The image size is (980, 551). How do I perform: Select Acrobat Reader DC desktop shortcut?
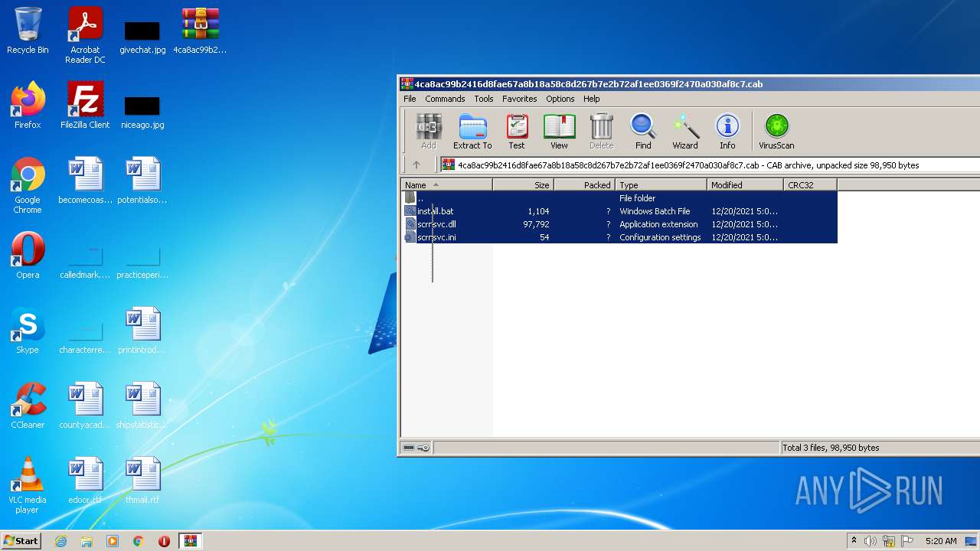point(85,36)
